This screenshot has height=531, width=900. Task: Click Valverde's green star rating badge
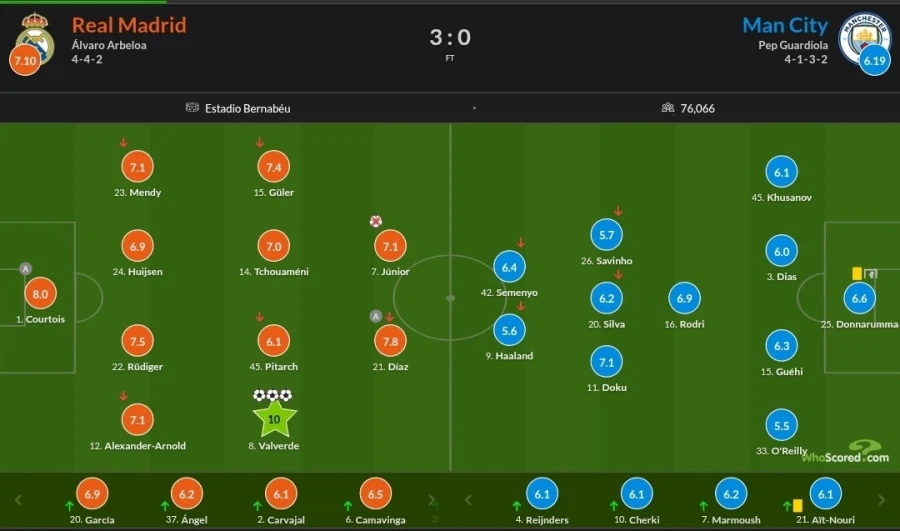tap(275, 417)
